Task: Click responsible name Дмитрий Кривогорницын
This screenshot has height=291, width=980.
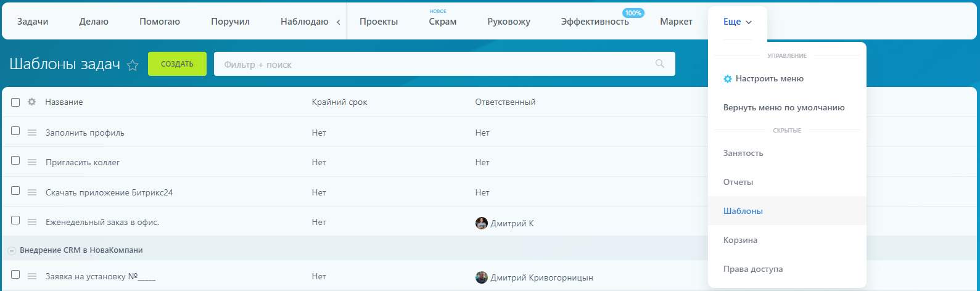Action: (542, 277)
